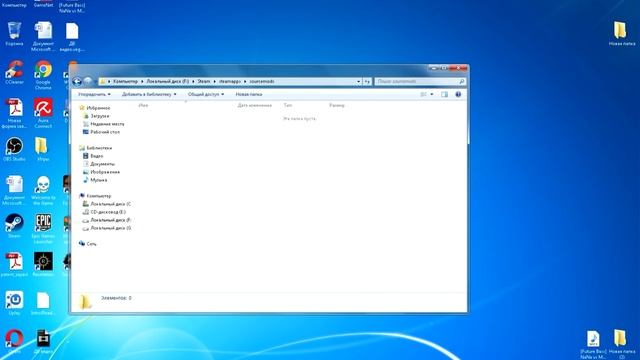Refresh the Explorer address bar
This screenshot has height=360, width=640.
point(367,82)
